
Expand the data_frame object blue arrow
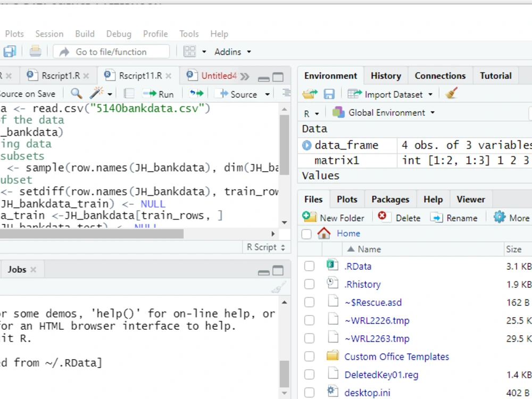(x=307, y=145)
